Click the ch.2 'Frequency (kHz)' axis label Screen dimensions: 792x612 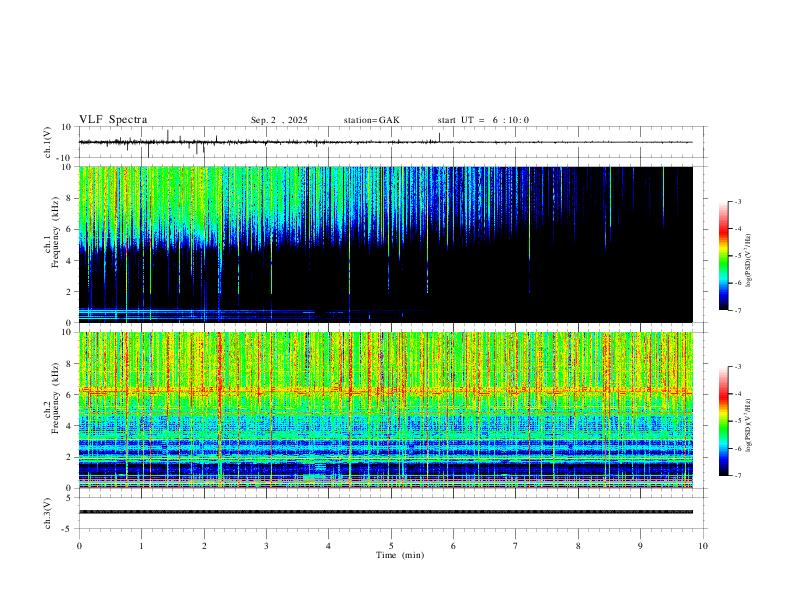pos(55,397)
